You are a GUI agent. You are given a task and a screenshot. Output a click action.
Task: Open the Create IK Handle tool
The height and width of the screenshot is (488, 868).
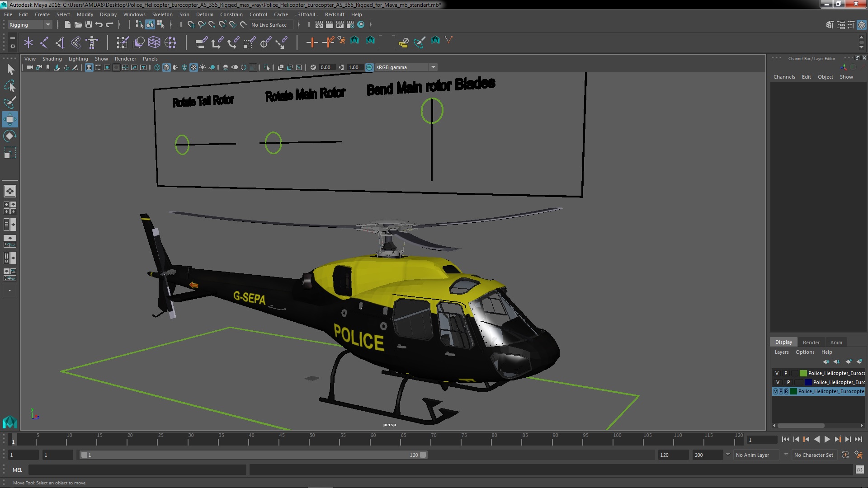click(60, 42)
